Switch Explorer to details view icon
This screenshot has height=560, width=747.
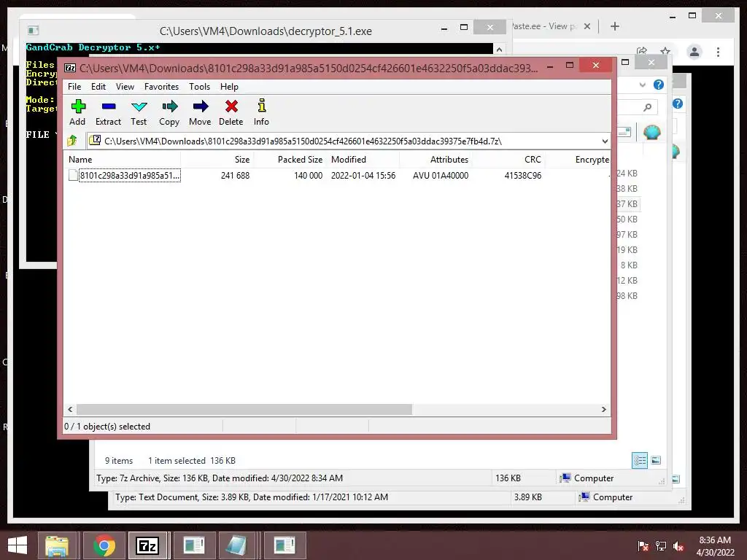[x=639, y=460]
